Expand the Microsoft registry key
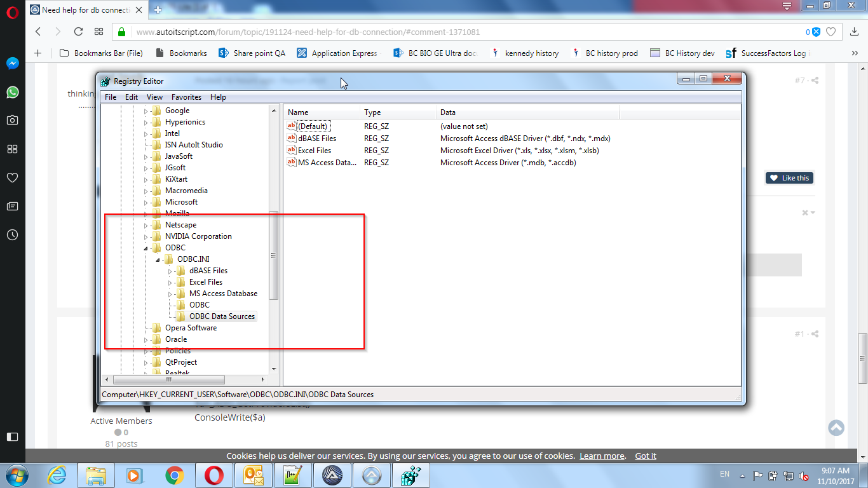 click(146, 202)
